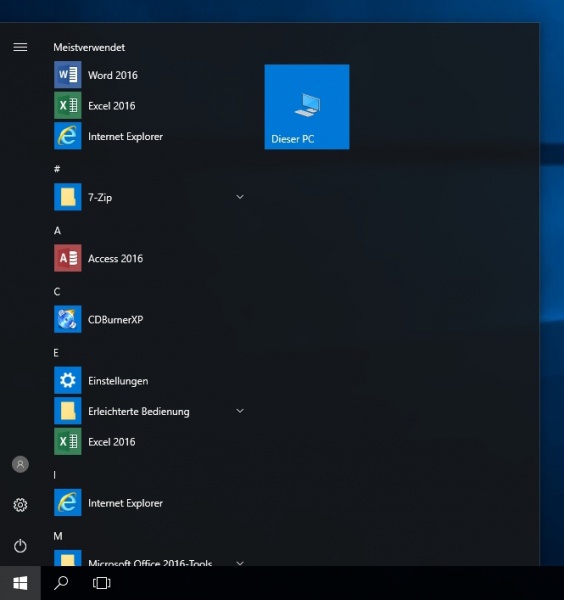Click the Word 2016 icon under Meistverwendet

[68, 75]
